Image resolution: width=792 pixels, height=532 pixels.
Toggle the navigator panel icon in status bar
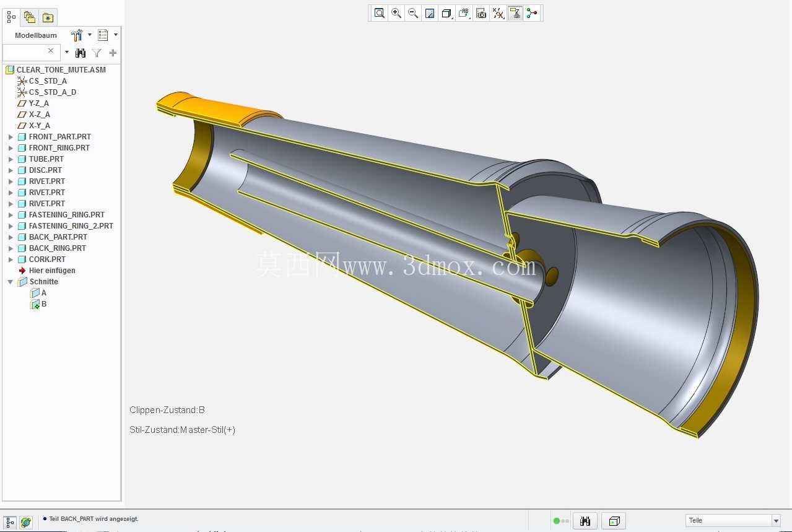(x=10, y=522)
